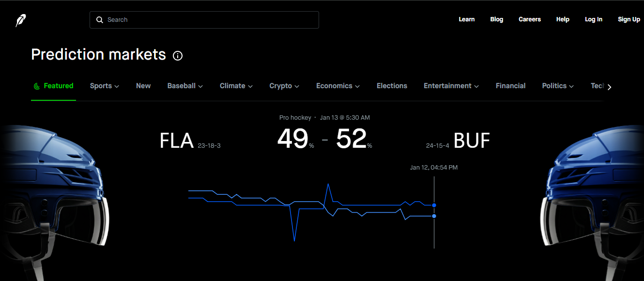Expand the Economics category chevron
Viewport: 644px width, 281px height.
coord(357,86)
